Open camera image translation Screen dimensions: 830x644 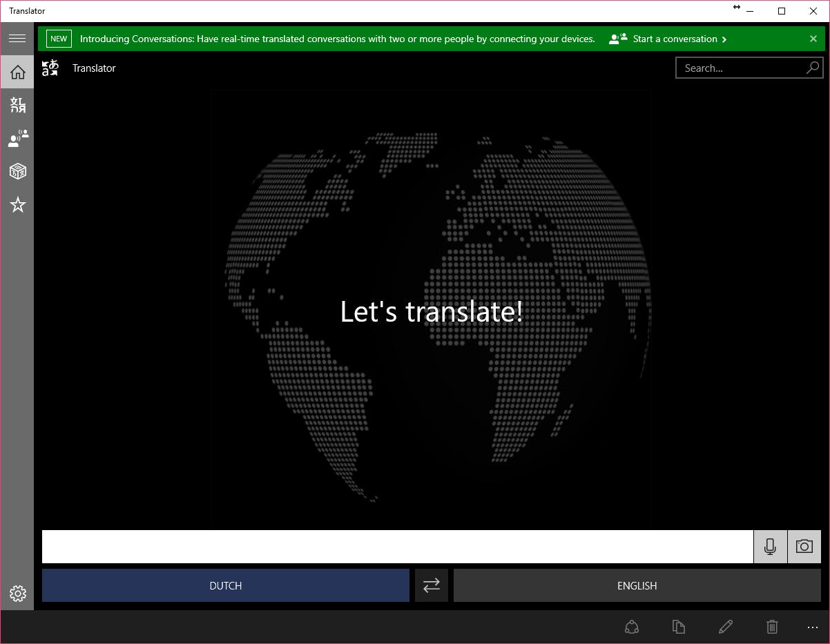click(804, 547)
